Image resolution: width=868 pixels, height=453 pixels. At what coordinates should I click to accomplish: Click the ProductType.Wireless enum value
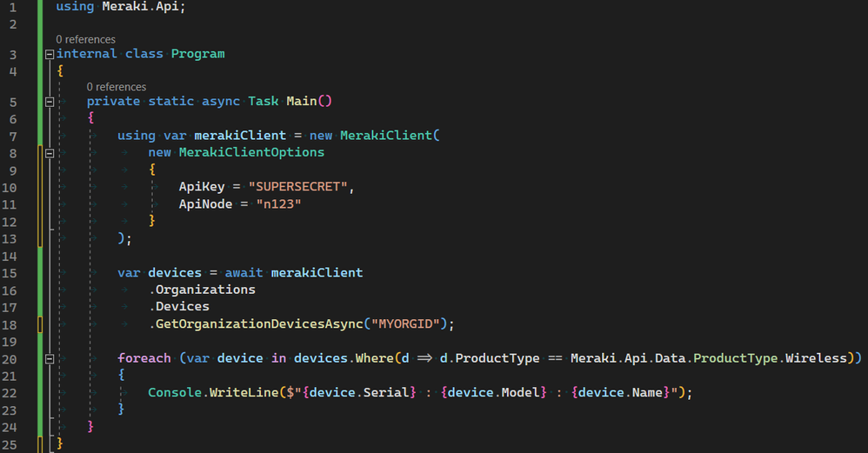pyautogui.click(x=770, y=358)
